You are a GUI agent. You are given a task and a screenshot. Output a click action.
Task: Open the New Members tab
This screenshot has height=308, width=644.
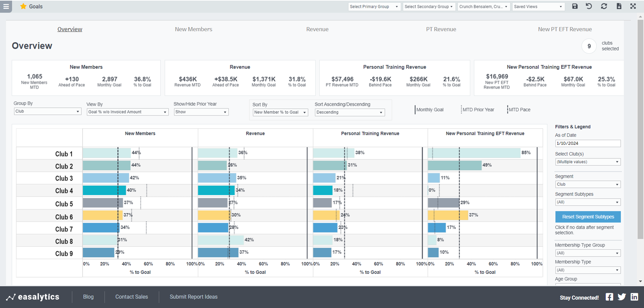coord(194,29)
